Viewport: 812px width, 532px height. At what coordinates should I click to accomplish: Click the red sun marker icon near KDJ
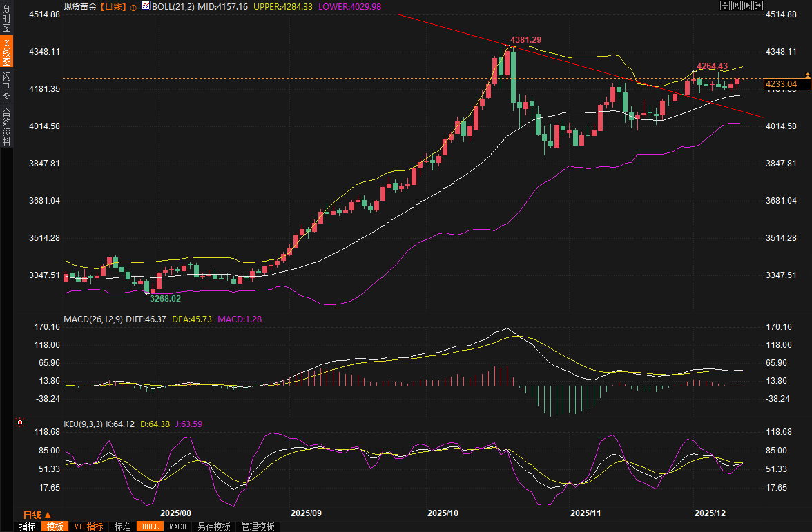(20, 422)
